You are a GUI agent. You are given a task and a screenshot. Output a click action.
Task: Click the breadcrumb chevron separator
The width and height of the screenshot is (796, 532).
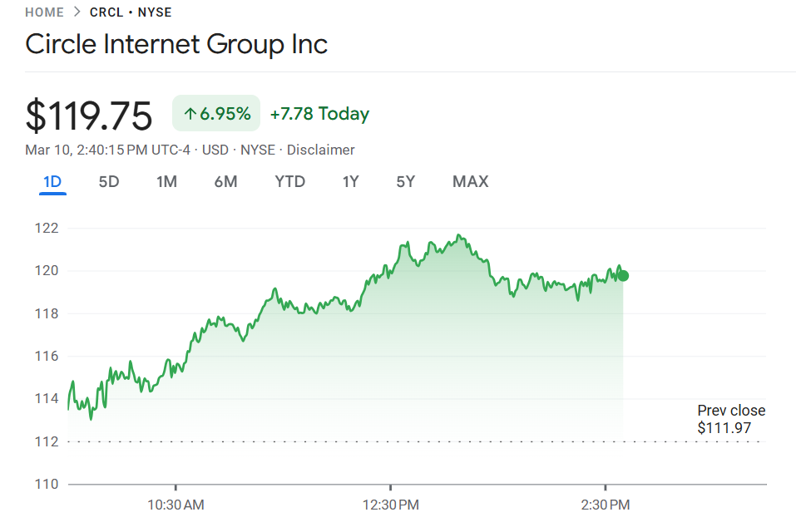77,12
